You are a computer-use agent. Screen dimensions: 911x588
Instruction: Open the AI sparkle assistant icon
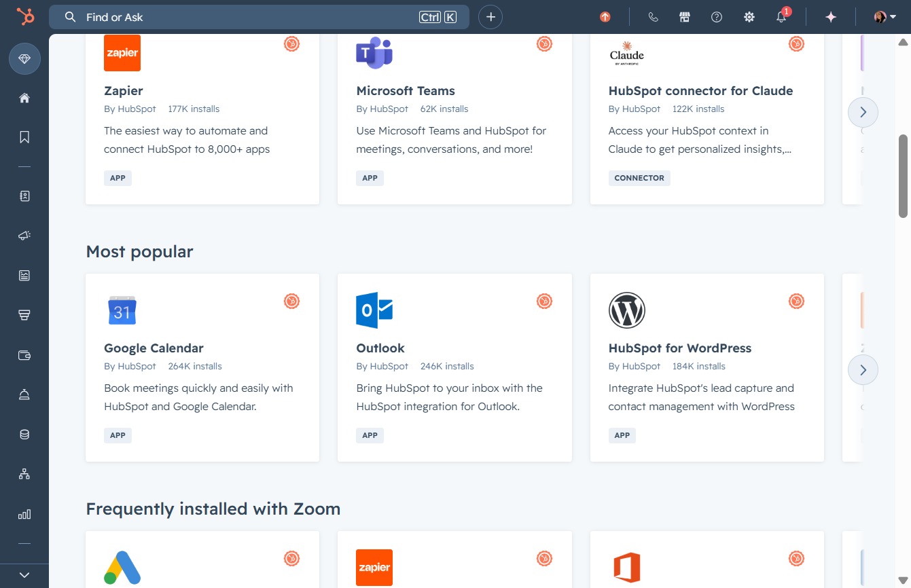tap(831, 17)
